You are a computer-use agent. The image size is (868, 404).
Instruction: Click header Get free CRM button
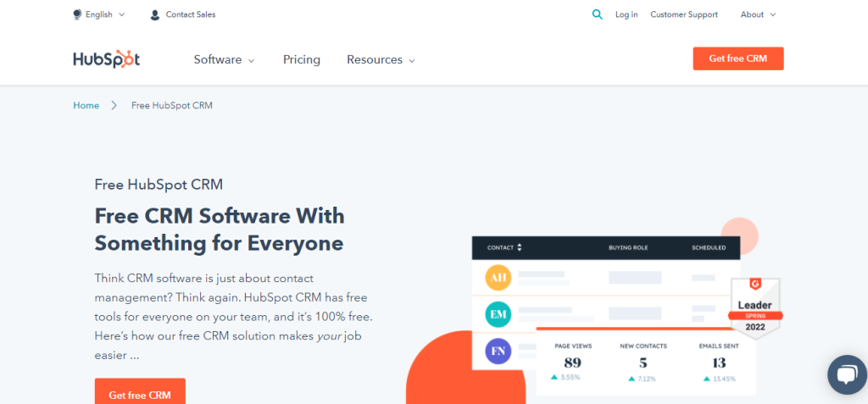(738, 58)
